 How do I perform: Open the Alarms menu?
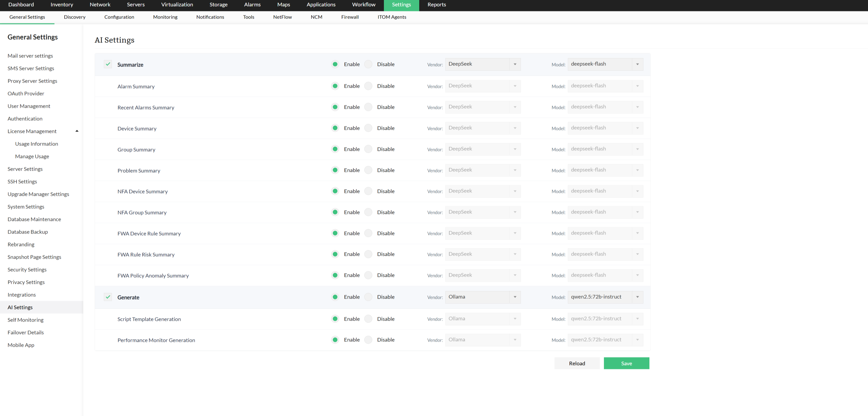click(x=252, y=5)
